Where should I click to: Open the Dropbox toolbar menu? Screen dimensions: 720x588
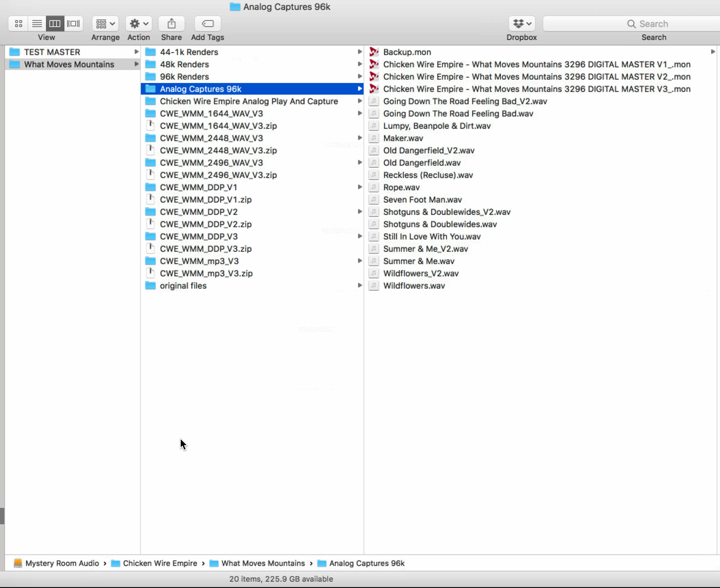[x=522, y=24]
